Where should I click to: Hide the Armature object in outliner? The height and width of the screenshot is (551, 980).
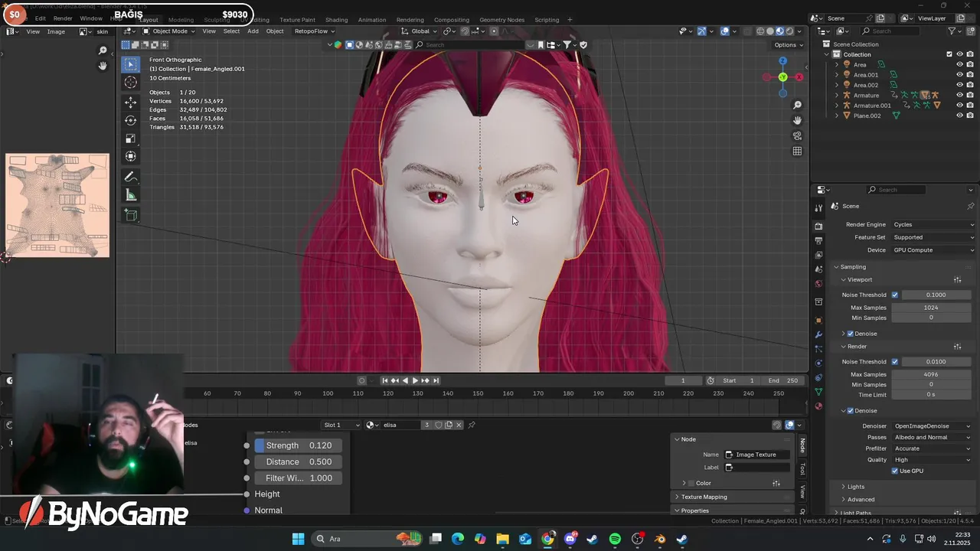[959, 95]
